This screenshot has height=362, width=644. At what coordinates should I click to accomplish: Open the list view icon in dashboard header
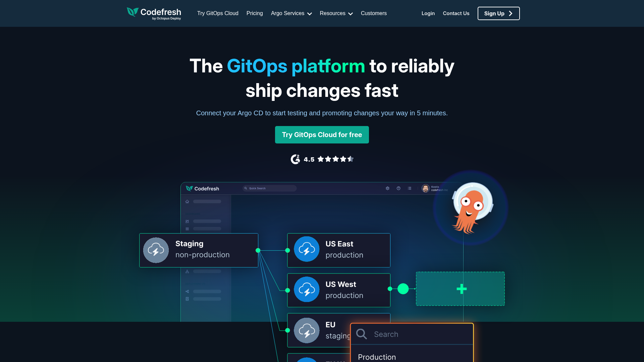coord(410,188)
